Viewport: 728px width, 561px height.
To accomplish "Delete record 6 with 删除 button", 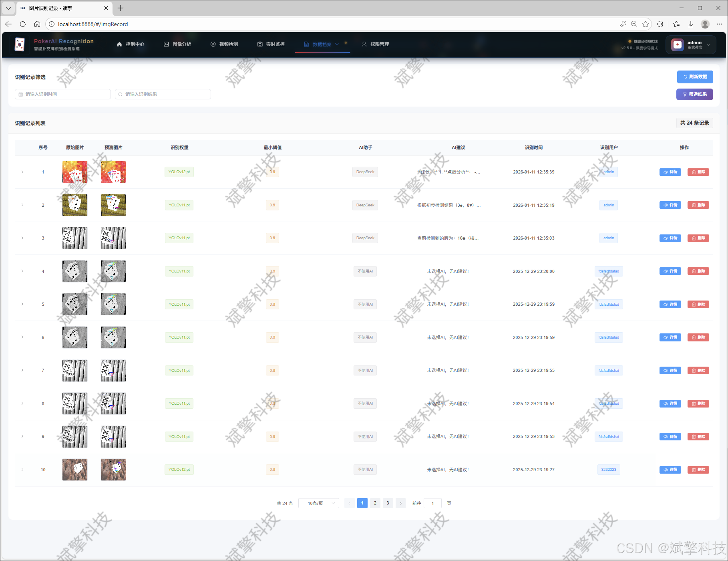I will [x=698, y=337].
